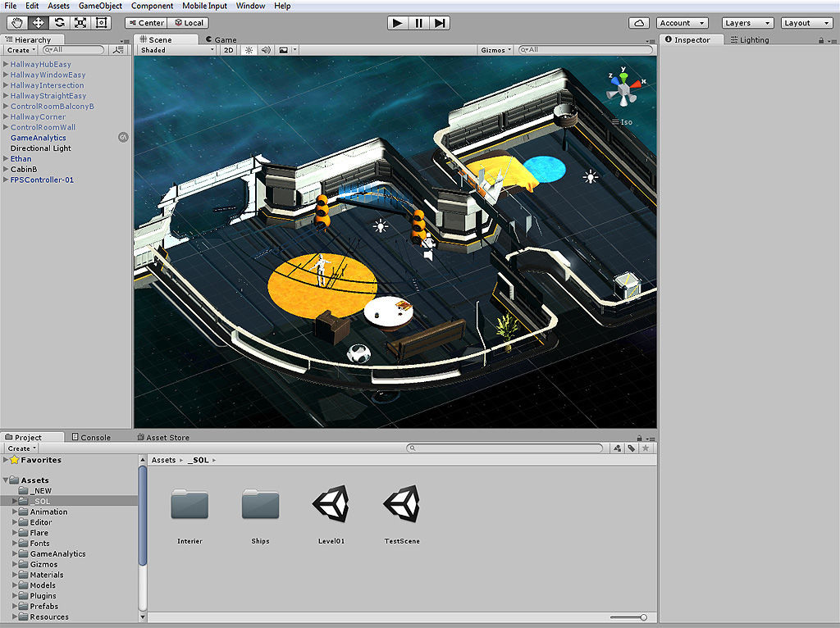Toggle scene effects image icon
Image resolution: width=840 pixels, height=628 pixels.
pos(283,50)
